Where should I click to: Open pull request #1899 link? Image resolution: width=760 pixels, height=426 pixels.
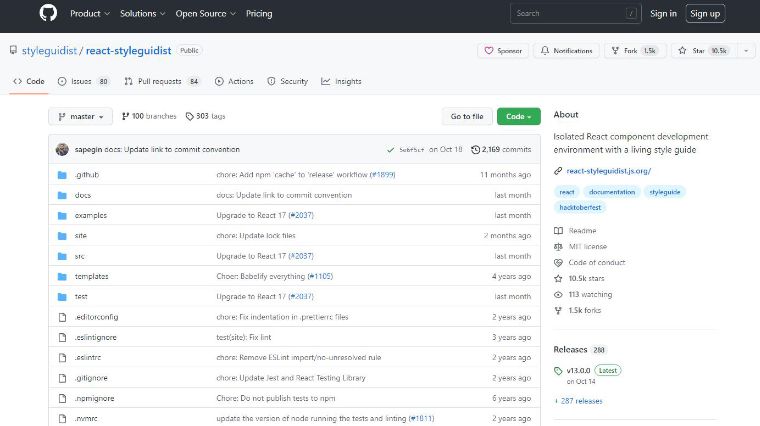tap(382, 174)
